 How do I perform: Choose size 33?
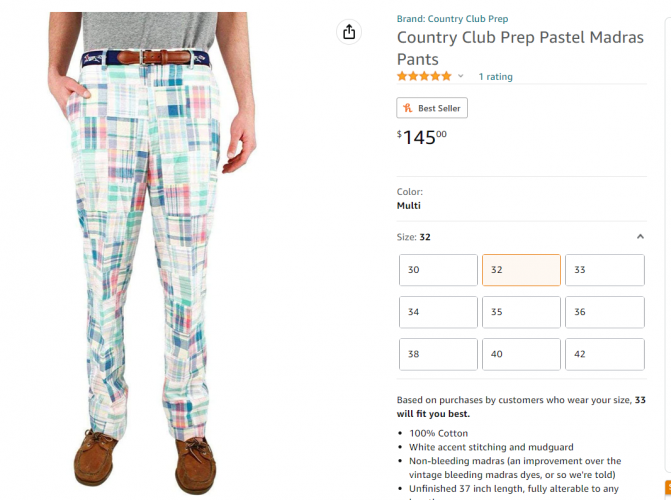604,270
